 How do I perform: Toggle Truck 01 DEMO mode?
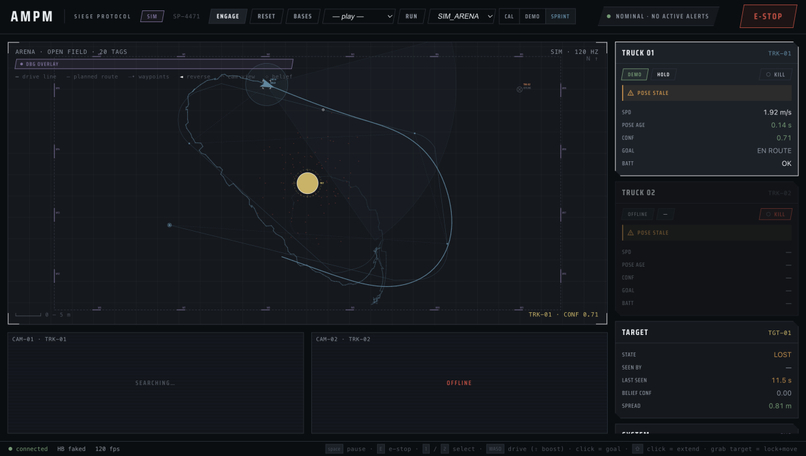tap(635, 75)
